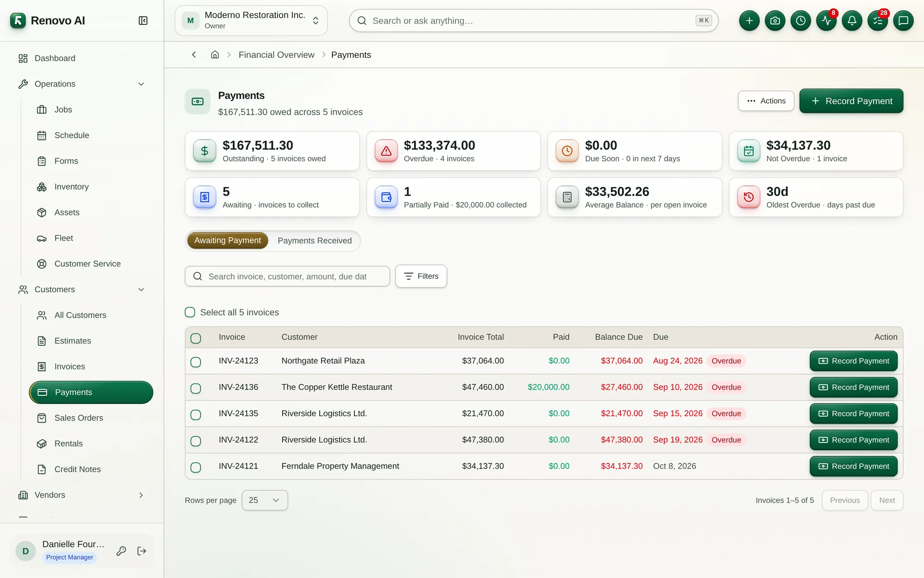Check the Select all 5 invoices checkbox
This screenshot has width=924, height=578.
click(x=190, y=312)
